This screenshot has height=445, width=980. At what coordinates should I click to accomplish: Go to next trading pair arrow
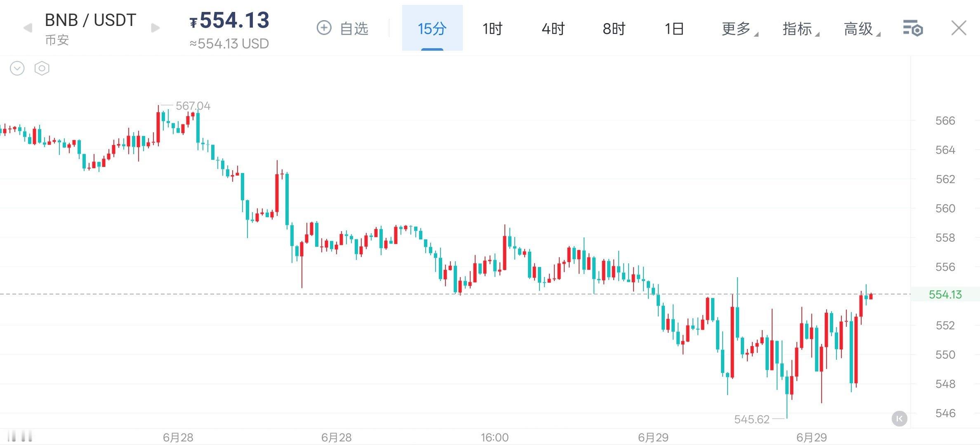point(155,28)
